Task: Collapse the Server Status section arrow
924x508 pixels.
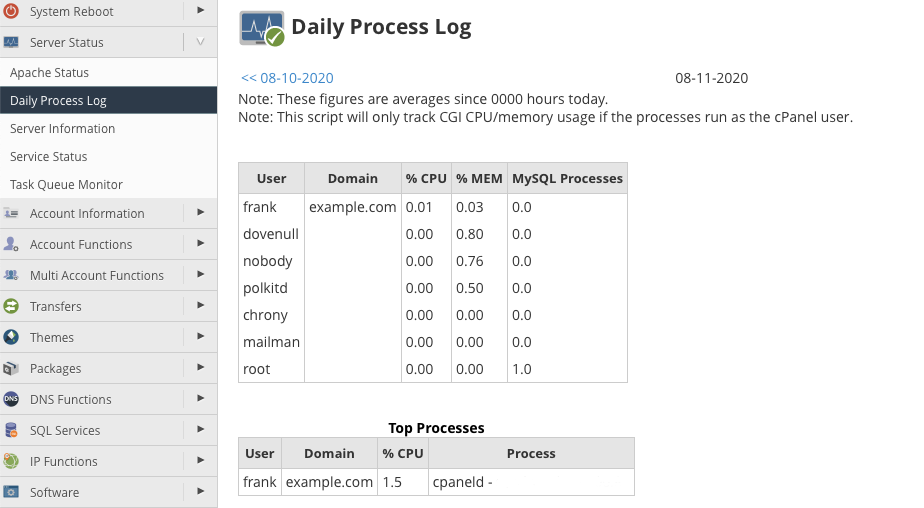Action: pos(200,42)
